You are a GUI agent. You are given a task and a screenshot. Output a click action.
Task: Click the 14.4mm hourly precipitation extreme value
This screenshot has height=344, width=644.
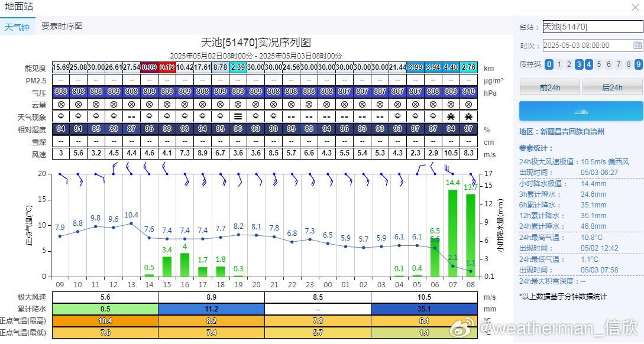(x=594, y=183)
